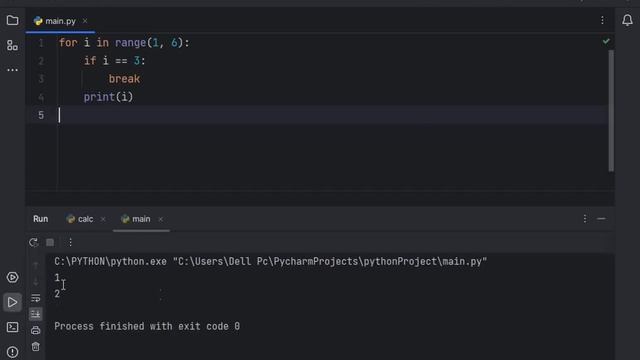Click the Rerun main icon
Viewport: 640px width, 360px height.
pyautogui.click(x=33, y=242)
